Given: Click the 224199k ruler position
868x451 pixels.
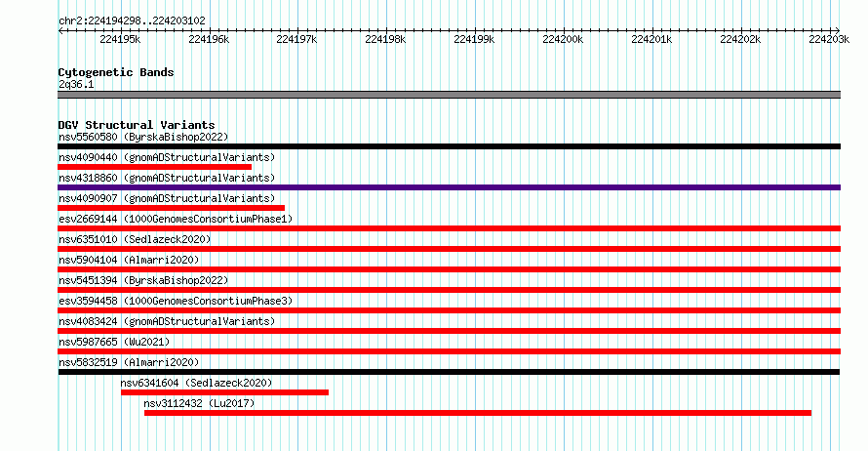Looking at the screenshot, I should 474,39.
